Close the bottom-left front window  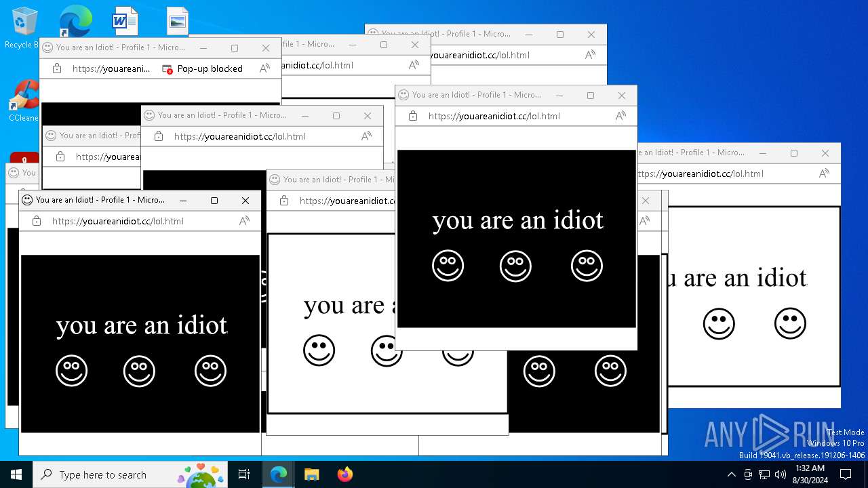point(245,201)
